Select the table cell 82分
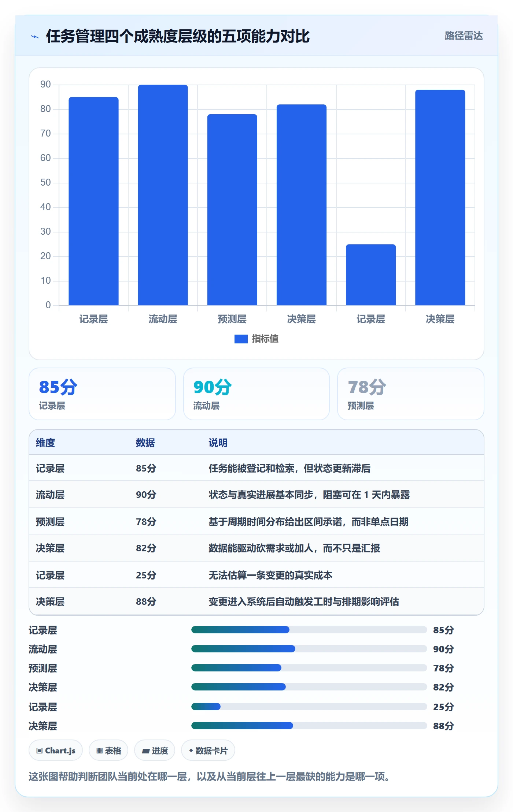 coord(146,548)
